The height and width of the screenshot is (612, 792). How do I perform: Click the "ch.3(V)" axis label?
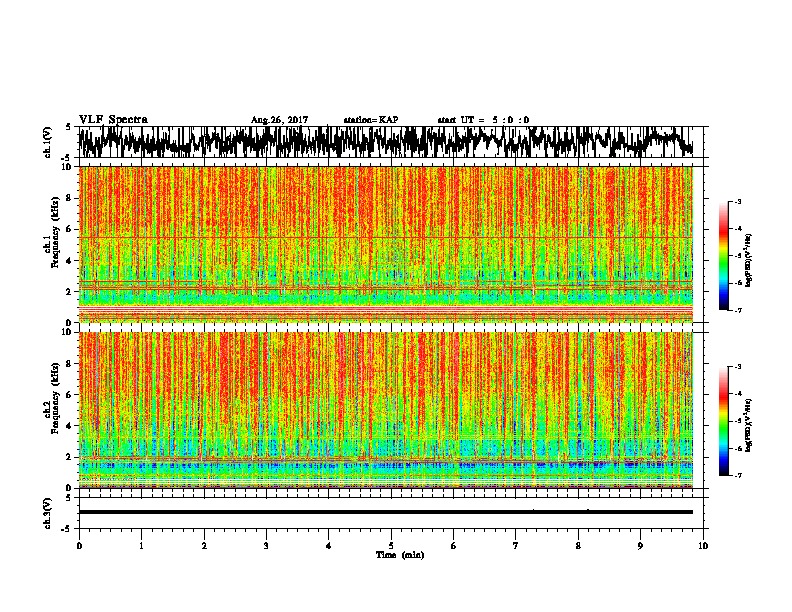(47, 513)
